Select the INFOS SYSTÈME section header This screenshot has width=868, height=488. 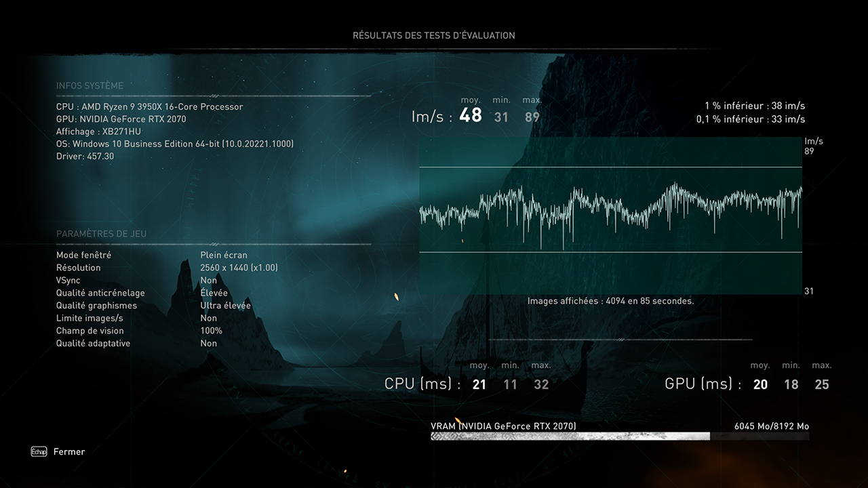point(90,86)
